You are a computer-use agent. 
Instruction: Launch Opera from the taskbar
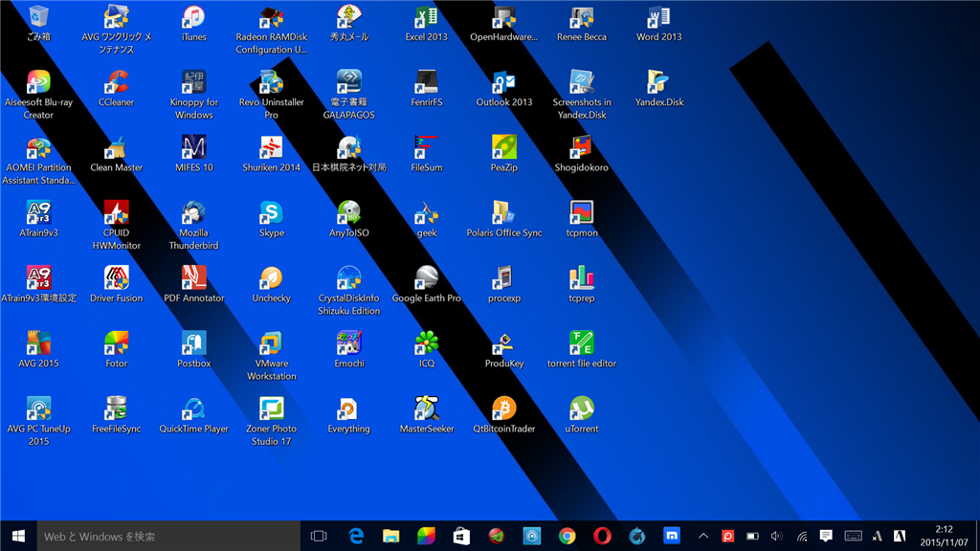(602, 536)
